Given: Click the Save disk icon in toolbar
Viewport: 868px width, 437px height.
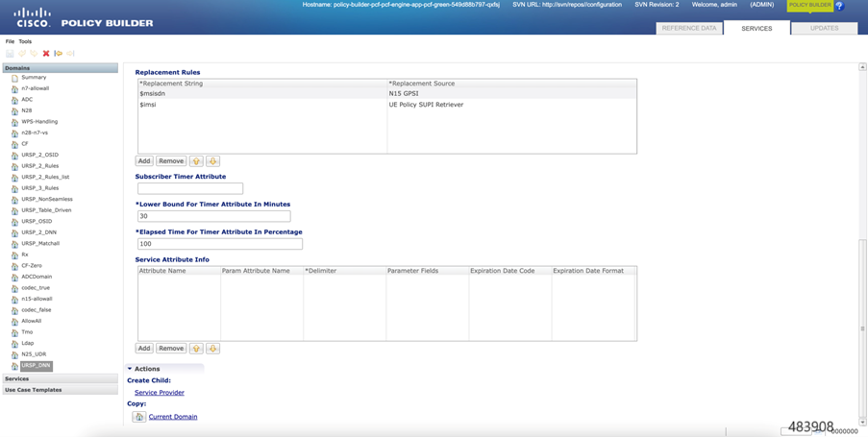Looking at the screenshot, I should 10,54.
